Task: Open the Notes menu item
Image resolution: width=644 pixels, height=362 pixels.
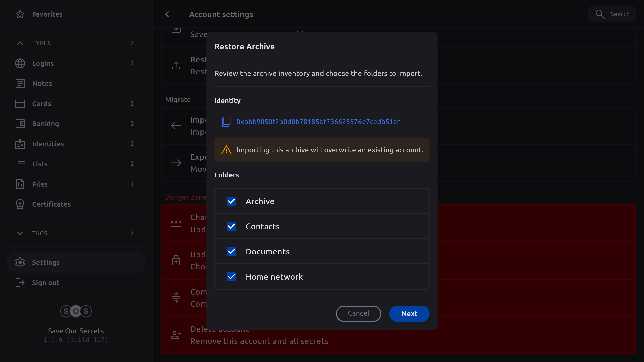Action: coord(42,83)
